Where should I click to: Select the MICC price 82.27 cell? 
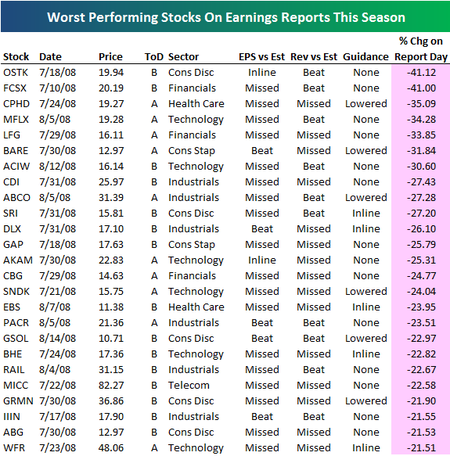click(111, 385)
